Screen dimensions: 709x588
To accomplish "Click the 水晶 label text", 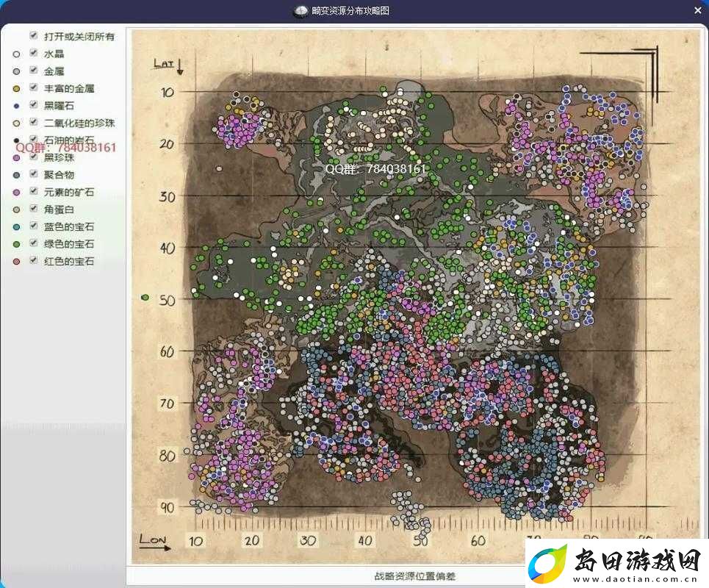I will pyautogui.click(x=54, y=54).
